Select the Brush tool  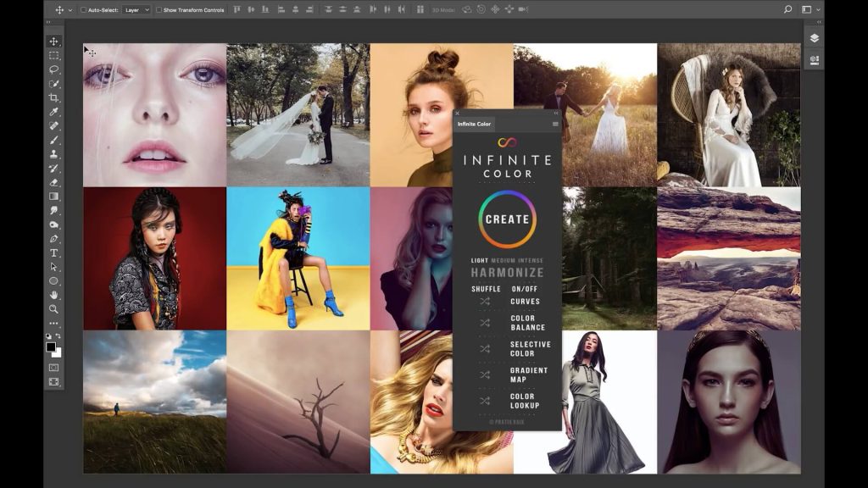pos(53,140)
